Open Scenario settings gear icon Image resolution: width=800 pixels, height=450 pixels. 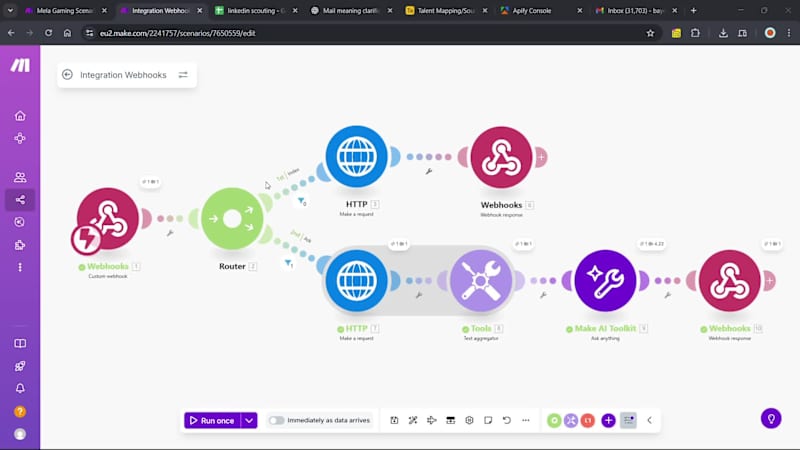[x=469, y=420]
